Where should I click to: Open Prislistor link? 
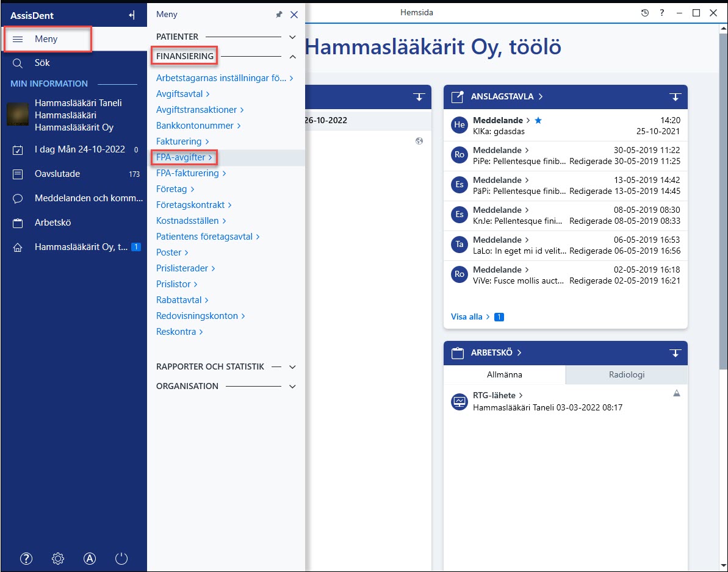pos(176,284)
